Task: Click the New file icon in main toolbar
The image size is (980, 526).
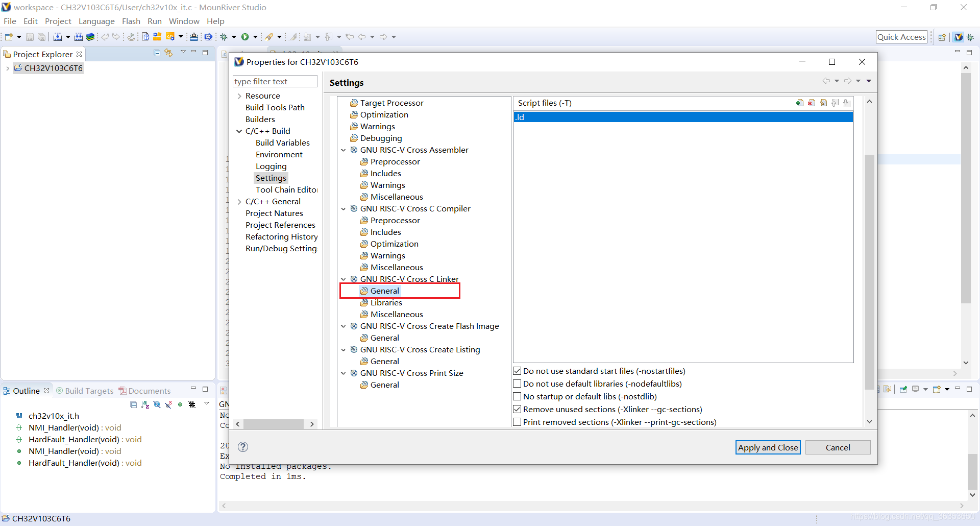Action: (x=9, y=37)
